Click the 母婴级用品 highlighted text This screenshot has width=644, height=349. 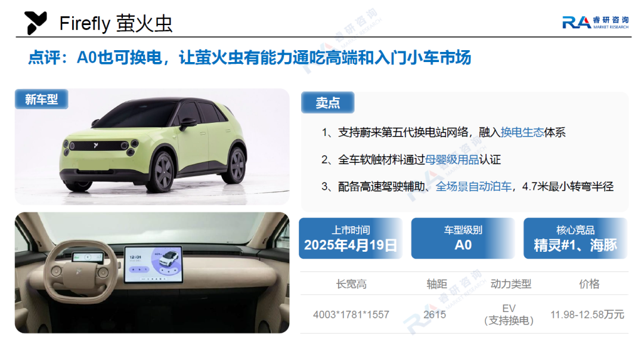[x=451, y=159]
